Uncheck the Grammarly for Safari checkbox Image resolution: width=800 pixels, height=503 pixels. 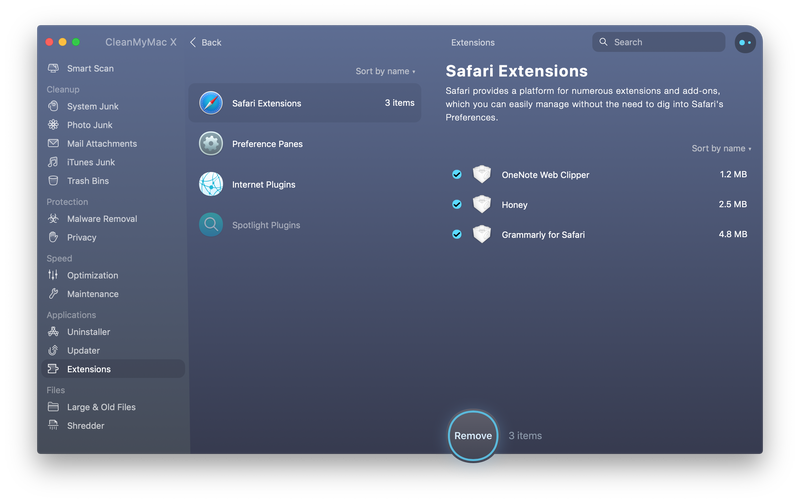(x=457, y=235)
